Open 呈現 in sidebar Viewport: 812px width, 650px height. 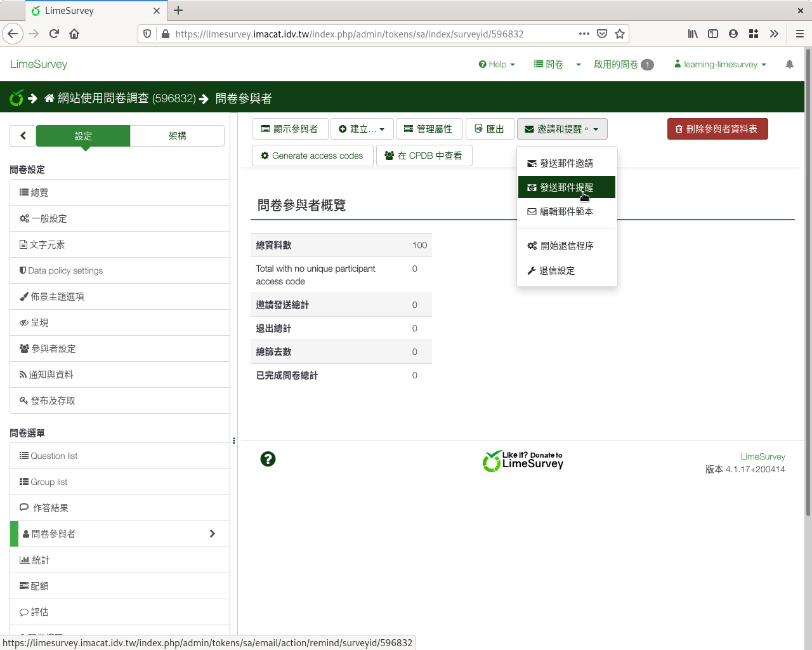(x=120, y=322)
